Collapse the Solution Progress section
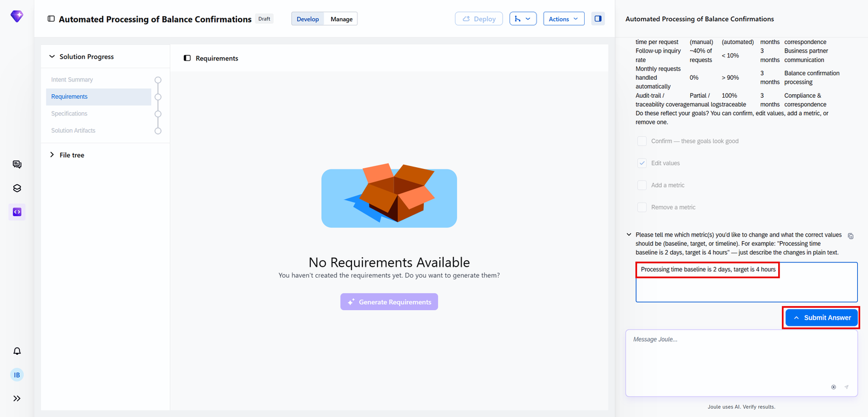Screen dimensions: 868x417 coord(52,57)
